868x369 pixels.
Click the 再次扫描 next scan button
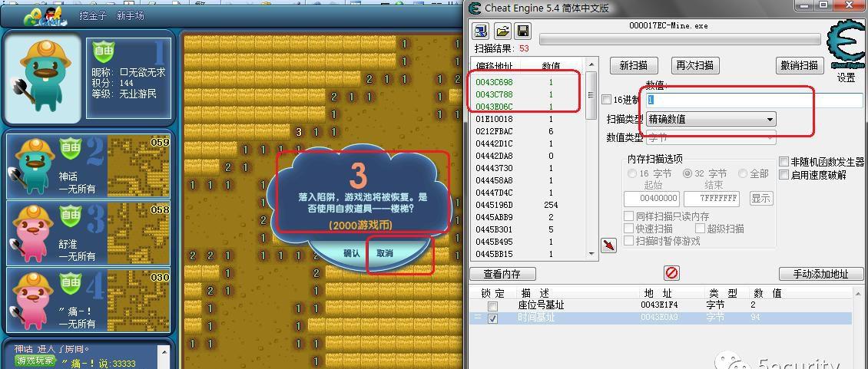pos(695,65)
